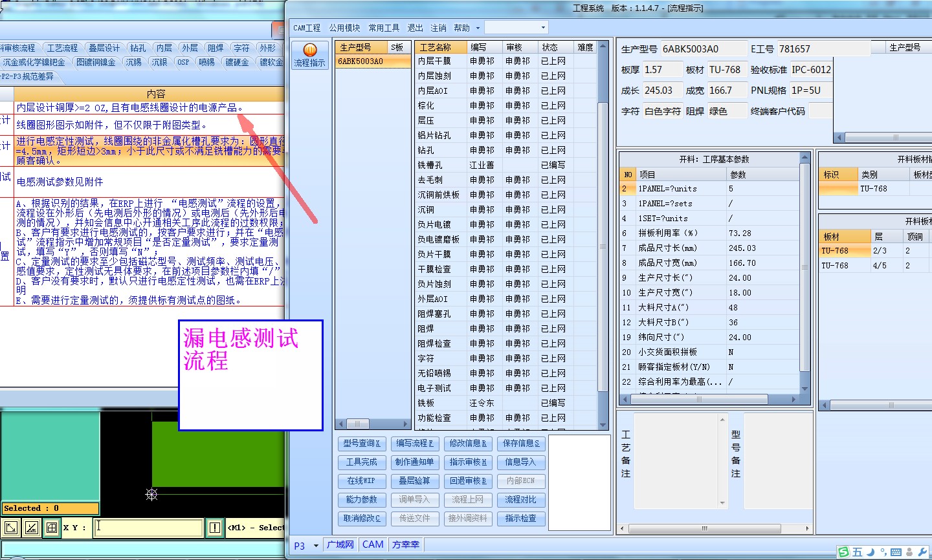This screenshot has width=932, height=560.
Task: Select the 6ABK5003A0 row in model list
Action: pyautogui.click(x=373, y=61)
